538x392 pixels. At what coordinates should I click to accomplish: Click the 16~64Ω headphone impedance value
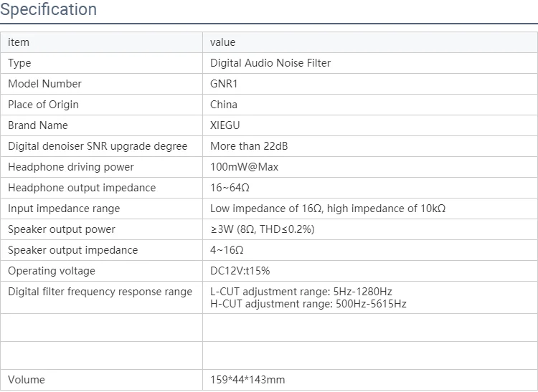230,188
